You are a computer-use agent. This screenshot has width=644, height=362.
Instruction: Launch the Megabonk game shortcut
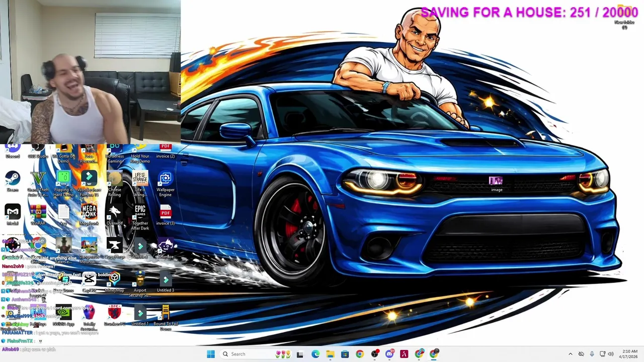tap(89, 215)
